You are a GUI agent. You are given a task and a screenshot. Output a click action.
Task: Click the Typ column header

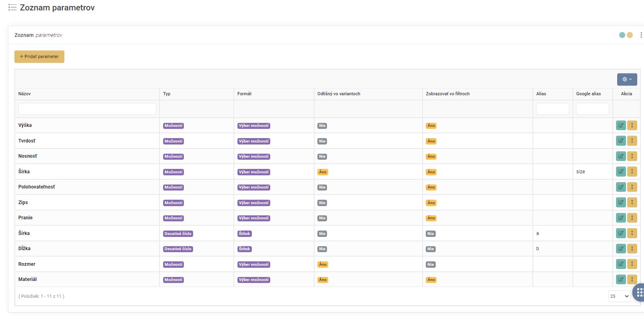[167, 94]
